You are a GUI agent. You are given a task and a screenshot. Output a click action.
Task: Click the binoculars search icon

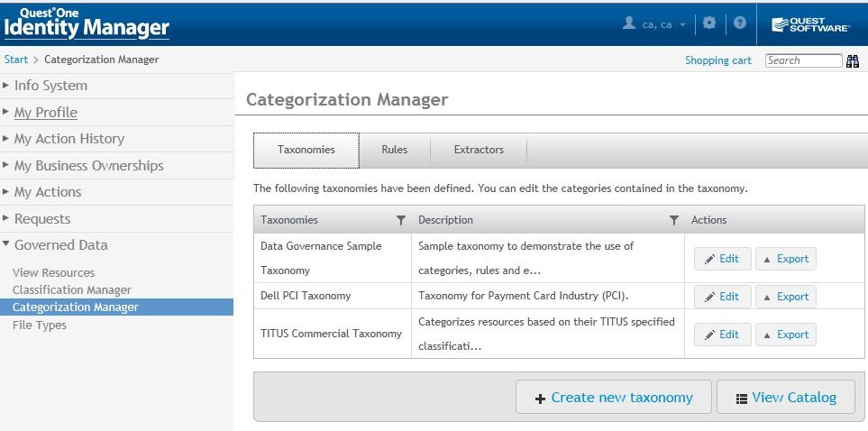click(x=852, y=60)
